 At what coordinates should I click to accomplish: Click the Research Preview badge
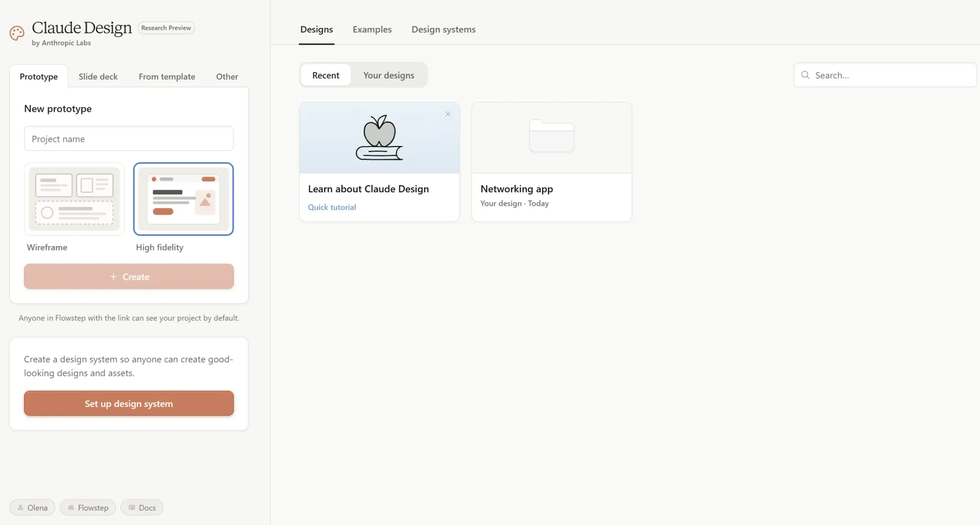(166, 28)
